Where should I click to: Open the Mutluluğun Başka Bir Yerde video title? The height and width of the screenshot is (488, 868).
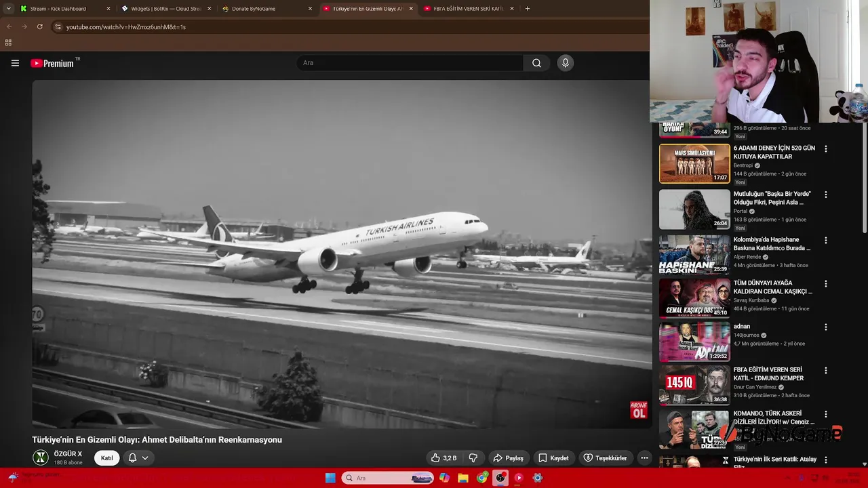coord(772,198)
